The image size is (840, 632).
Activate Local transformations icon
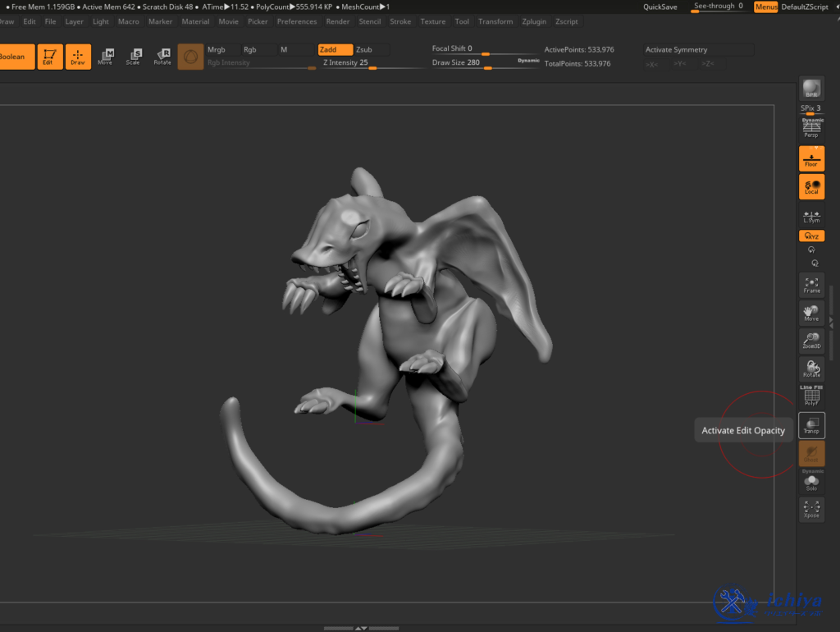coord(811,186)
